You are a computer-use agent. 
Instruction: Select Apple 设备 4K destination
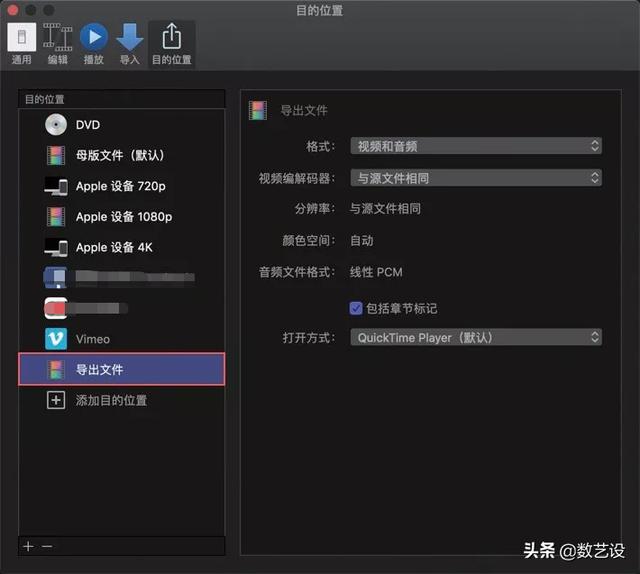click(x=121, y=247)
